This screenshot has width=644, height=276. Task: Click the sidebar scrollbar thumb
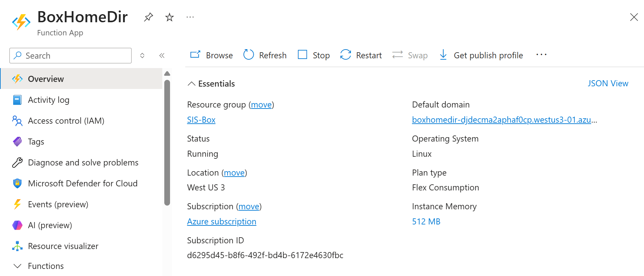pyautogui.click(x=167, y=143)
